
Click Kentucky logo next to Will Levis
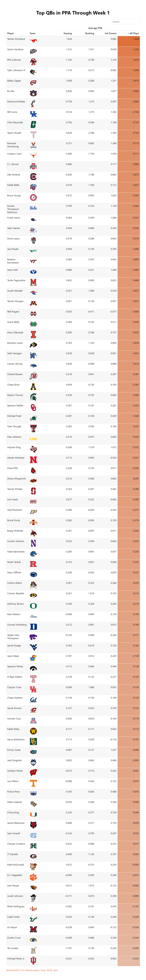pos(33,114)
